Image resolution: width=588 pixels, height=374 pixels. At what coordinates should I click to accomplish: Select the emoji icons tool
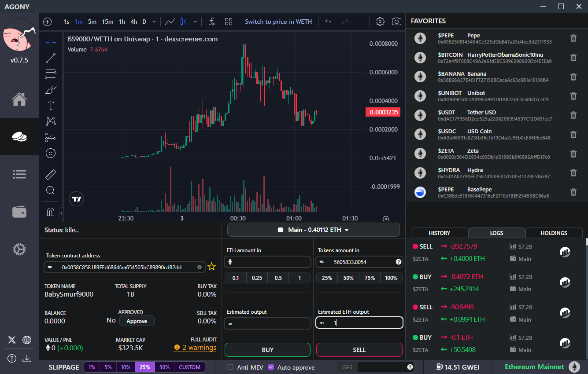[x=51, y=153]
